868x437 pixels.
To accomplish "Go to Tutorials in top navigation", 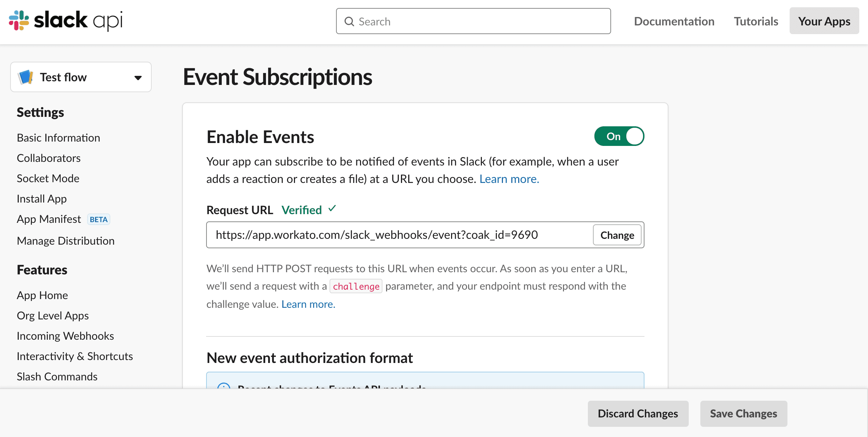I will (x=756, y=21).
